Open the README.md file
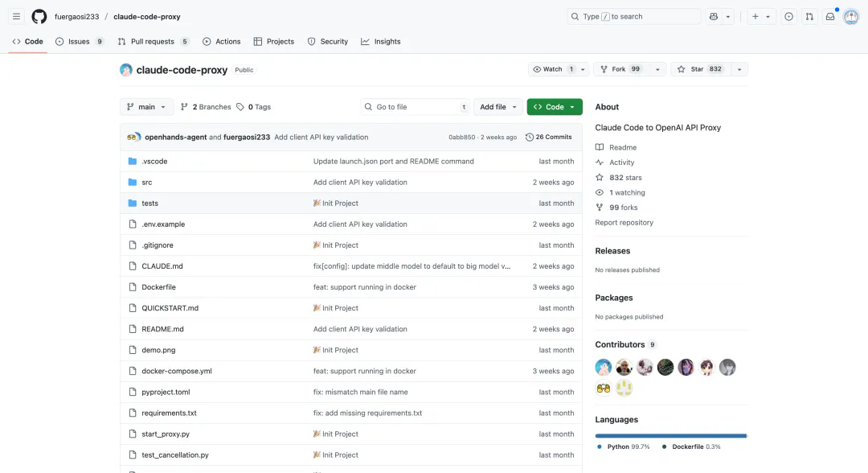Viewport: 868px width, 473px height. click(162, 329)
